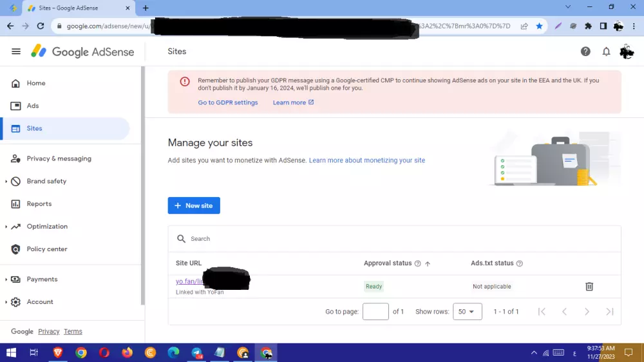
Task: Open the Chrome three-dot menu
Action: (x=634, y=26)
